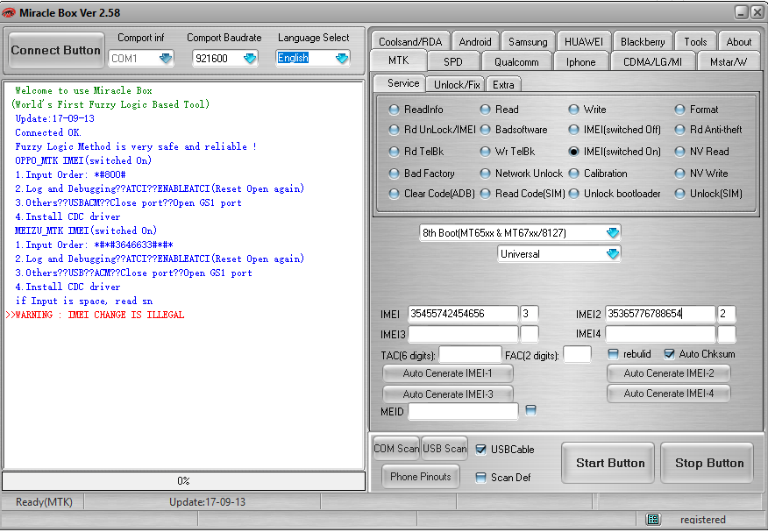
Task: Go to the Samsung tab
Action: (x=528, y=41)
